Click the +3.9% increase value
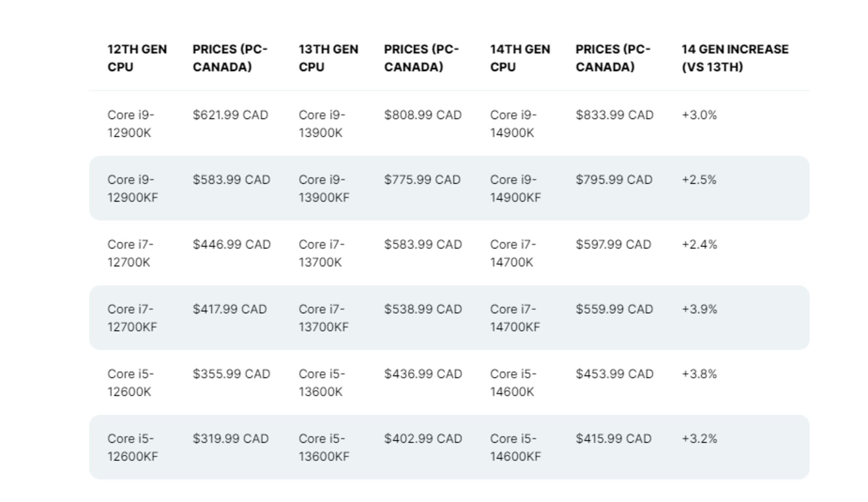The height and width of the screenshot is (502, 868). [699, 309]
